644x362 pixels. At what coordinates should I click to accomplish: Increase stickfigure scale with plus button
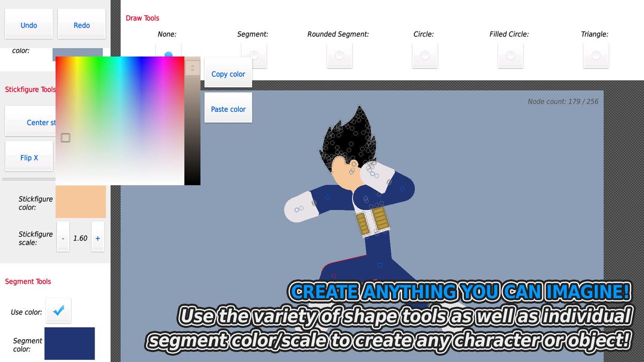(98, 238)
